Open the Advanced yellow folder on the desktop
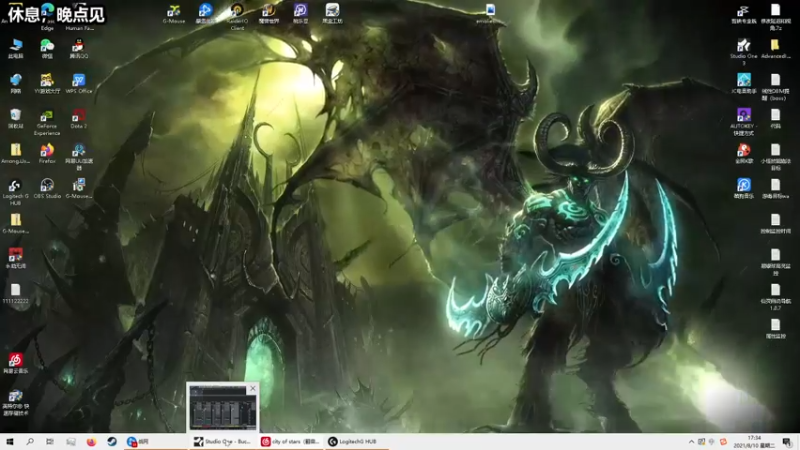The width and height of the screenshot is (800, 450). coord(775,48)
